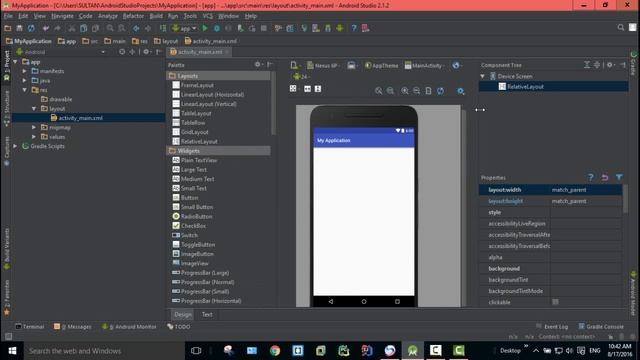Click the Redo arrow icon
The height and width of the screenshot is (360, 640).
point(57,28)
